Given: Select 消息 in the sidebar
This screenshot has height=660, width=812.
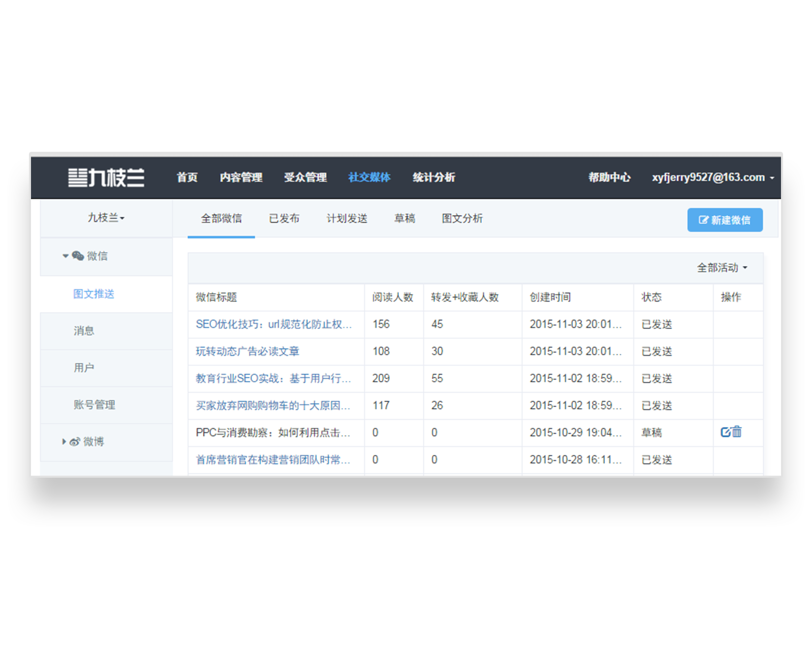Looking at the screenshot, I should click(x=84, y=331).
